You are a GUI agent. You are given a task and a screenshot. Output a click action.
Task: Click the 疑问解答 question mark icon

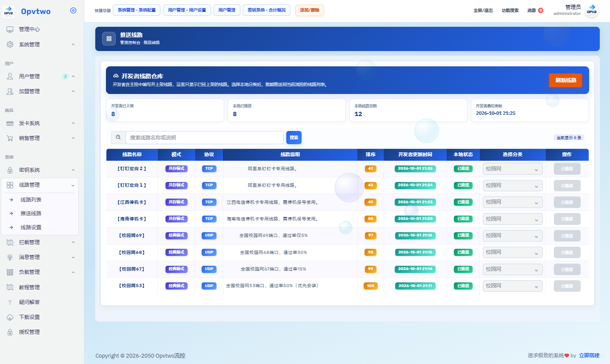[x=10, y=302]
